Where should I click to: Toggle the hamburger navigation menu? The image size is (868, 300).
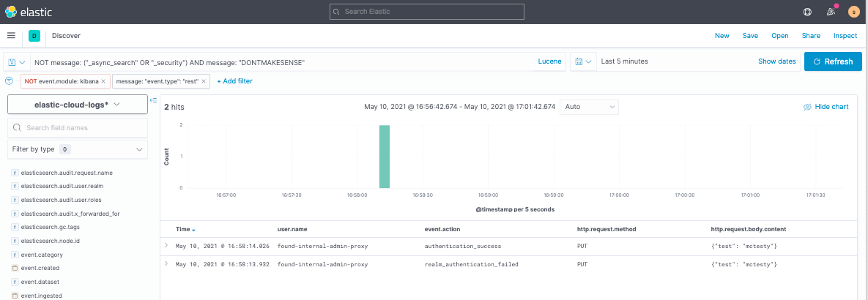click(x=11, y=35)
